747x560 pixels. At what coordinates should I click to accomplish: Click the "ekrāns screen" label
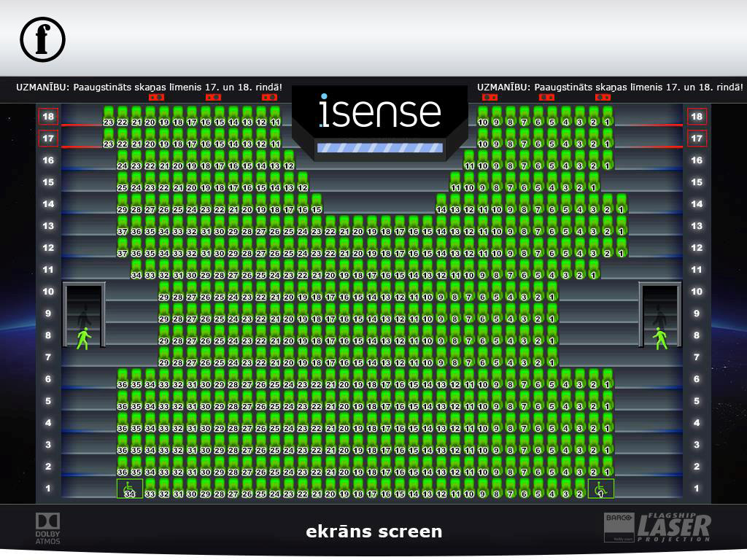[x=373, y=532]
